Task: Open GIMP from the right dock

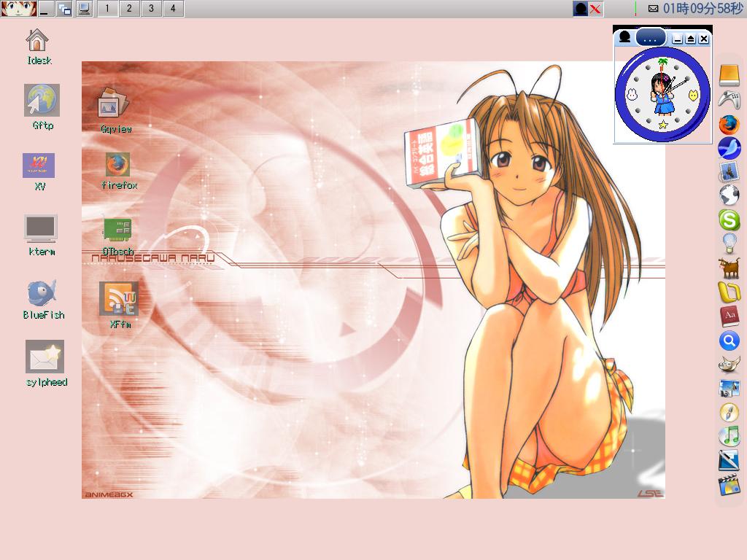Action: click(x=729, y=365)
